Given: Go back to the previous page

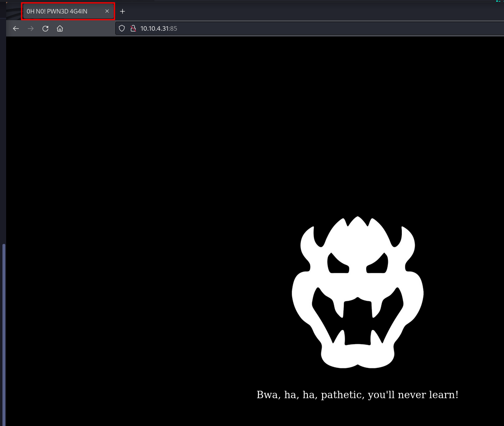Looking at the screenshot, I should coord(16,29).
